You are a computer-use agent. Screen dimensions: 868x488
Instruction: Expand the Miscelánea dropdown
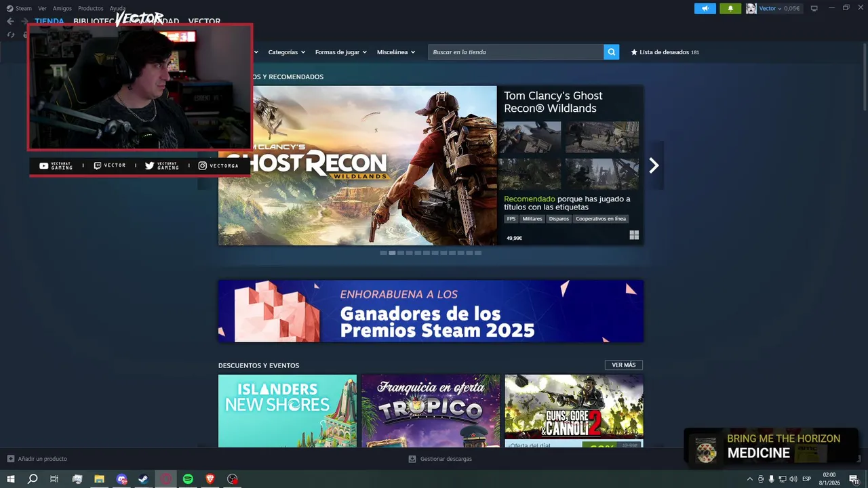(x=396, y=52)
